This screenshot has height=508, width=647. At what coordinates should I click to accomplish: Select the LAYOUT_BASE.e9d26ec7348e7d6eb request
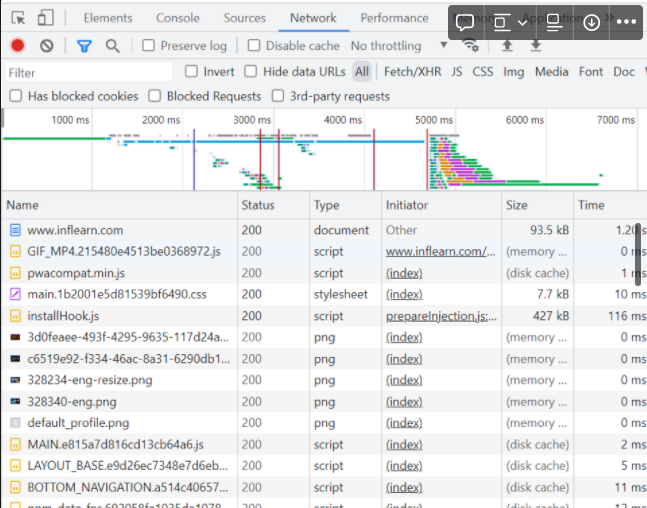click(x=324, y=465)
